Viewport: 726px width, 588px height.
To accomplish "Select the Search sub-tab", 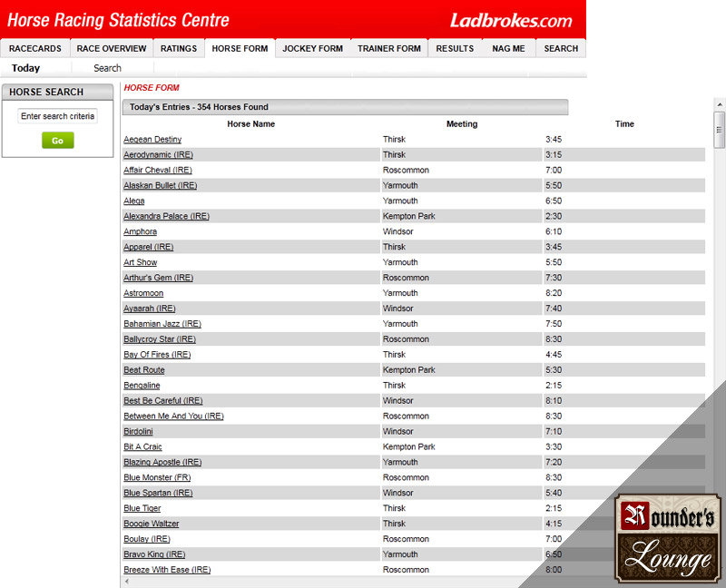I will point(107,68).
